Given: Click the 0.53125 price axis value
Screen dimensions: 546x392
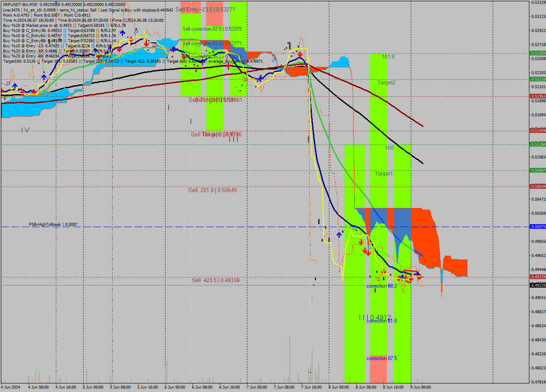Looking at the screenshot, I should point(539,17).
